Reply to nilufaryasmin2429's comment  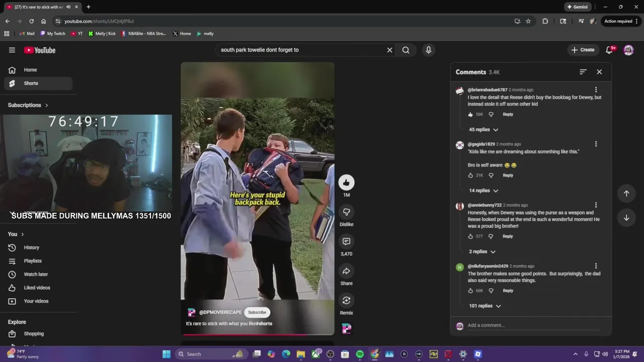[508, 291]
